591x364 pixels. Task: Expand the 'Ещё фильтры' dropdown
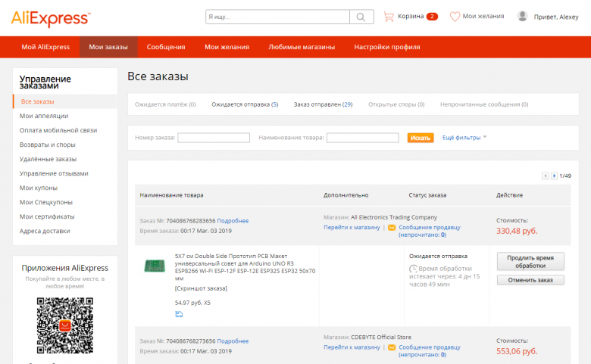click(464, 137)
